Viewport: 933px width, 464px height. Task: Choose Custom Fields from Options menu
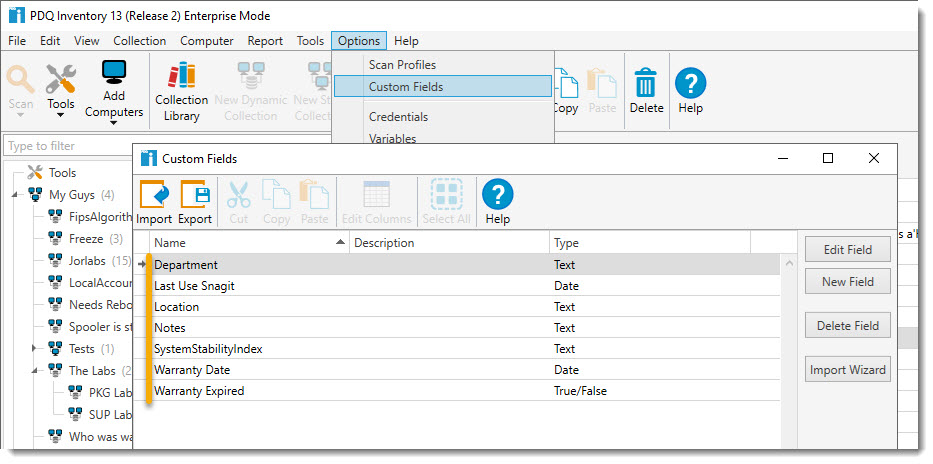(x=443, y=87)
